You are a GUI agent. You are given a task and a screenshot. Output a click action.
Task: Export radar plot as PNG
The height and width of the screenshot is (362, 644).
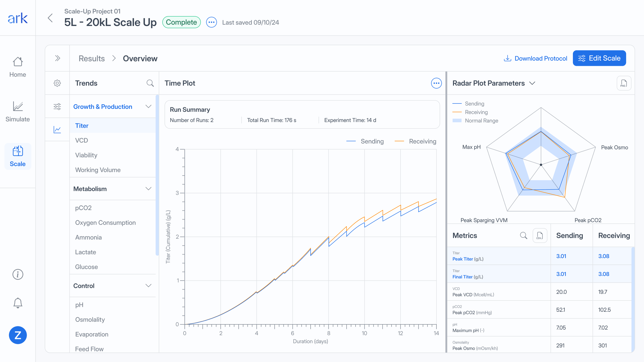click(624, 83)
